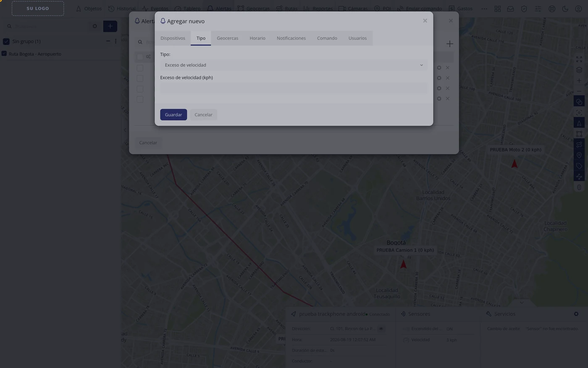Image resolution: width=588 pixels, height=368 pixels.
Task: Open the Sin grupo three-dot menu
Action: pos(115,41)
